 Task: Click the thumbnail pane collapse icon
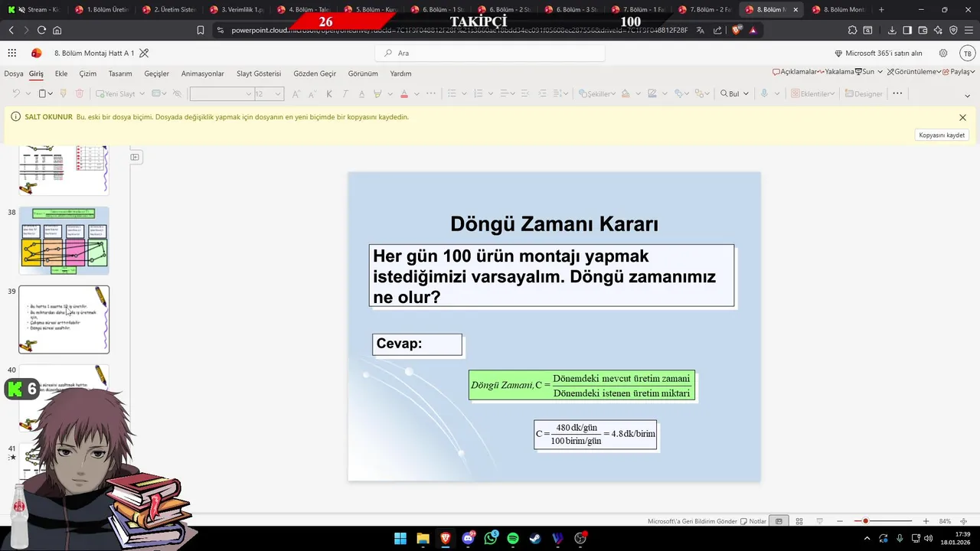pyautogui.click(x=135, y=157)
